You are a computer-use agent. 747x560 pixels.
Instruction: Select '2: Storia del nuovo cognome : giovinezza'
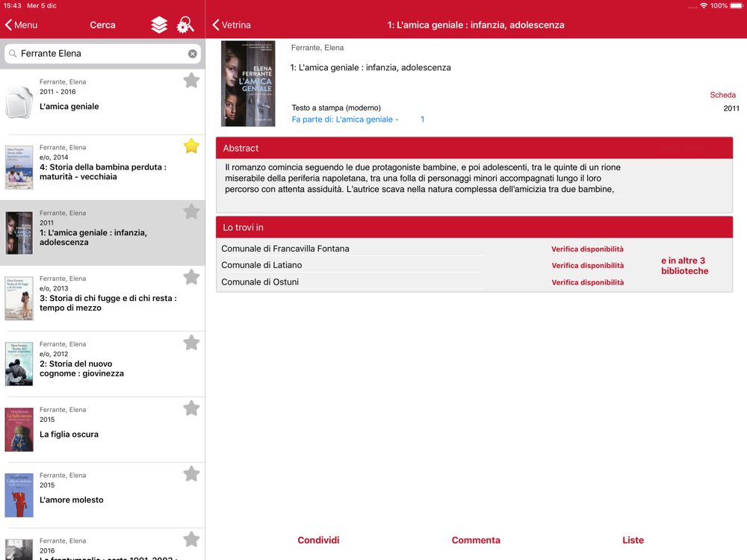click(81, 369)
